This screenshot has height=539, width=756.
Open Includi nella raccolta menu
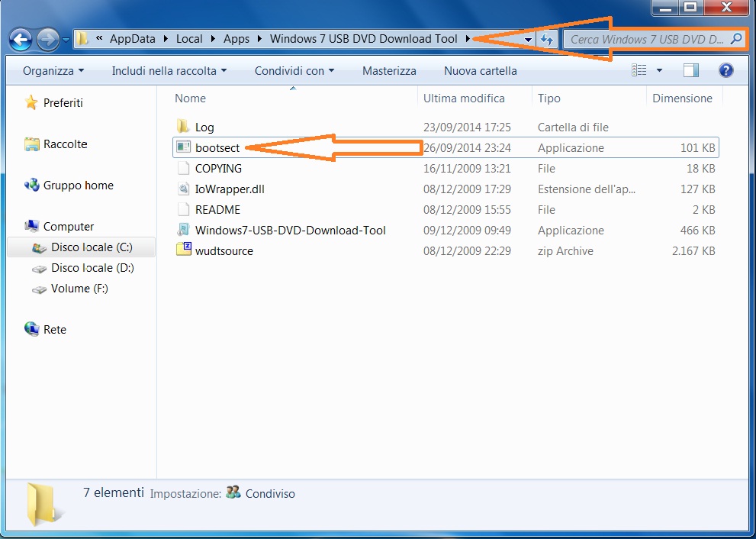click(169, 71)
